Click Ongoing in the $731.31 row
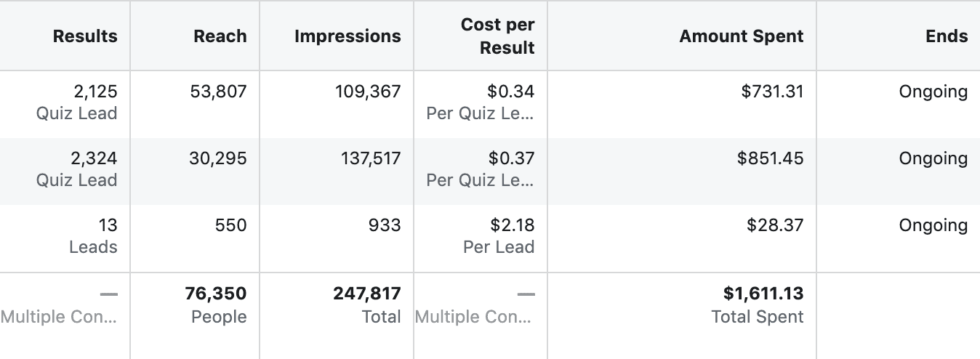 click(933, 92)
